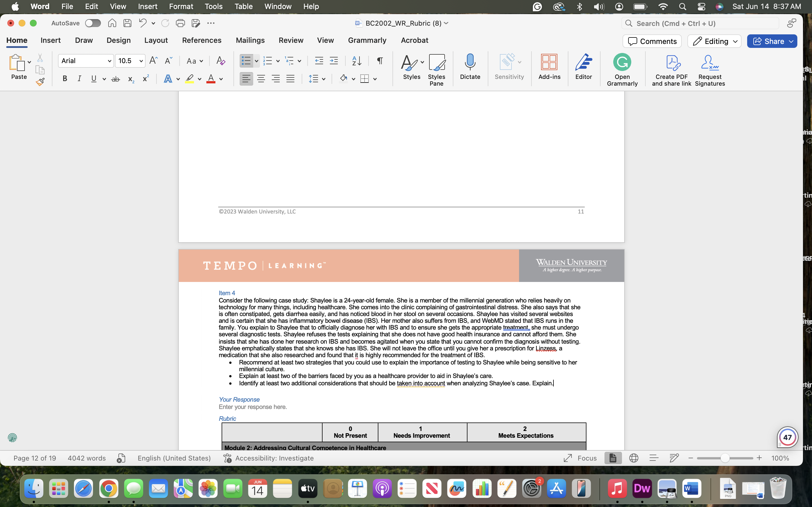Switch to the References ribbon tab

[202, 40]
